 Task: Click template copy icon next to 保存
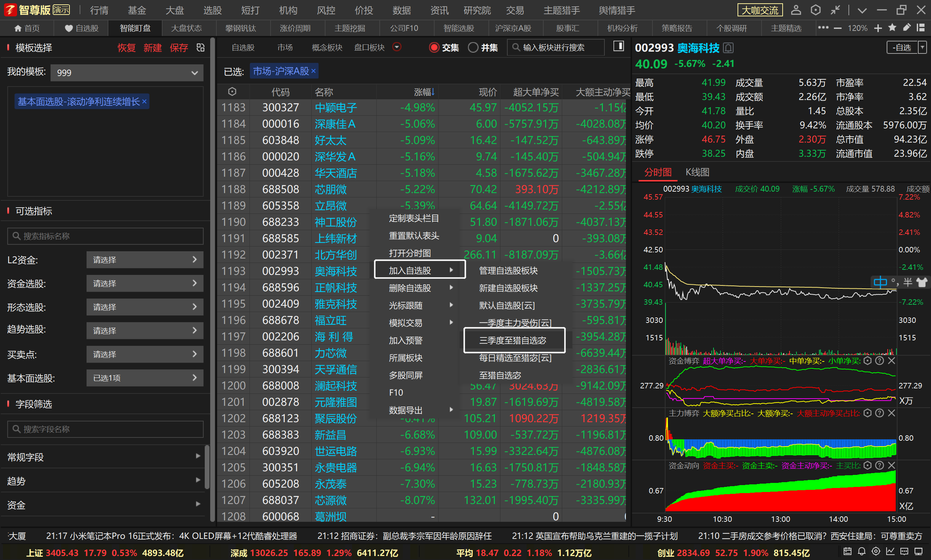point(200,48)
